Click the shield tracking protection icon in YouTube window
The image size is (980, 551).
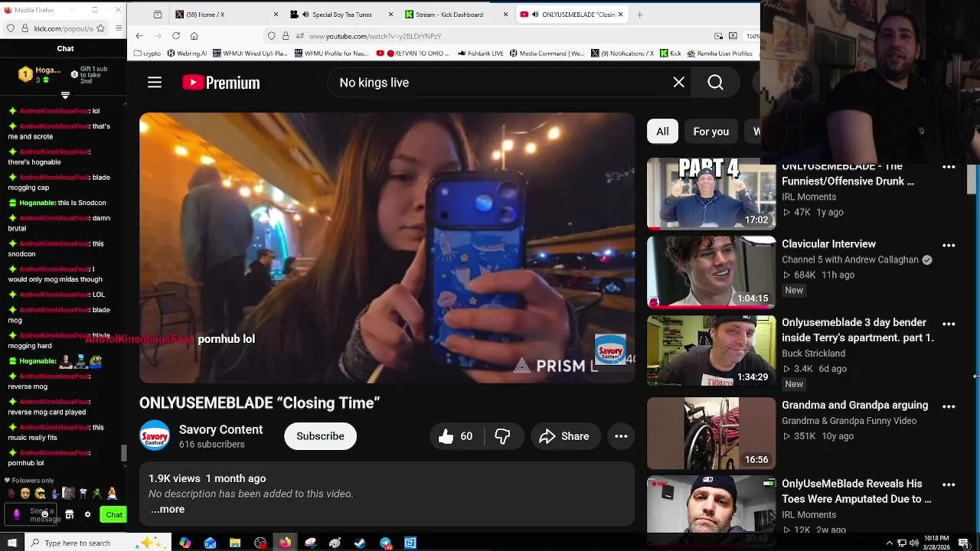(x=271, y=36)
